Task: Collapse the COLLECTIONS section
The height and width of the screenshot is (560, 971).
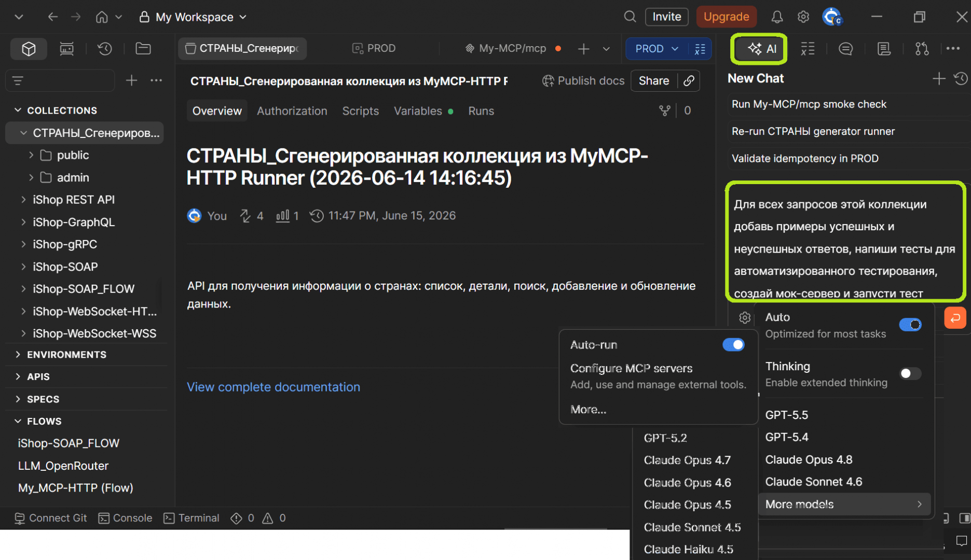Action: (18, 110)
